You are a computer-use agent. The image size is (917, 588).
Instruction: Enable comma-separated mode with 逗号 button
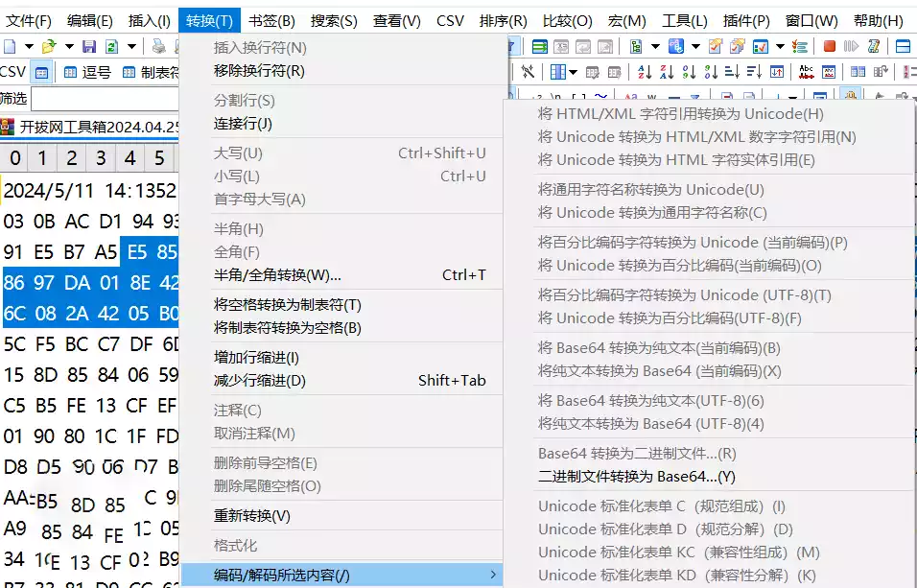click(x=86, y=72)
